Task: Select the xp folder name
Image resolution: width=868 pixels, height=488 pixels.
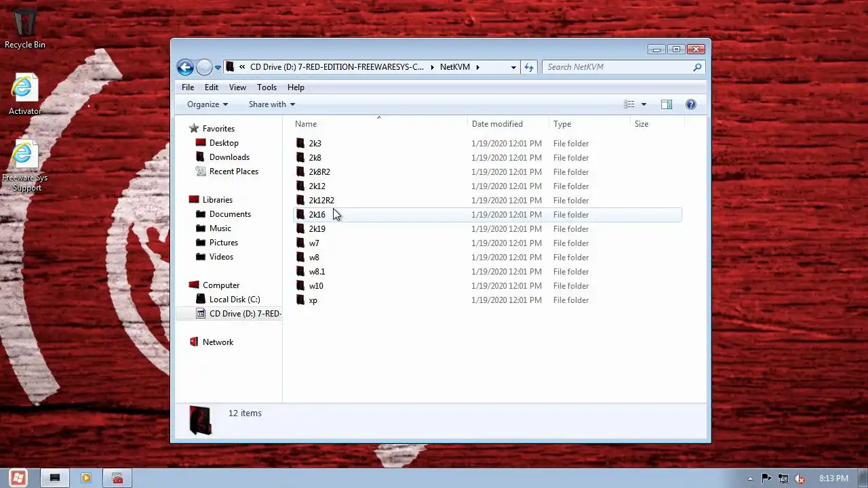Action: [x=313, y=300]
